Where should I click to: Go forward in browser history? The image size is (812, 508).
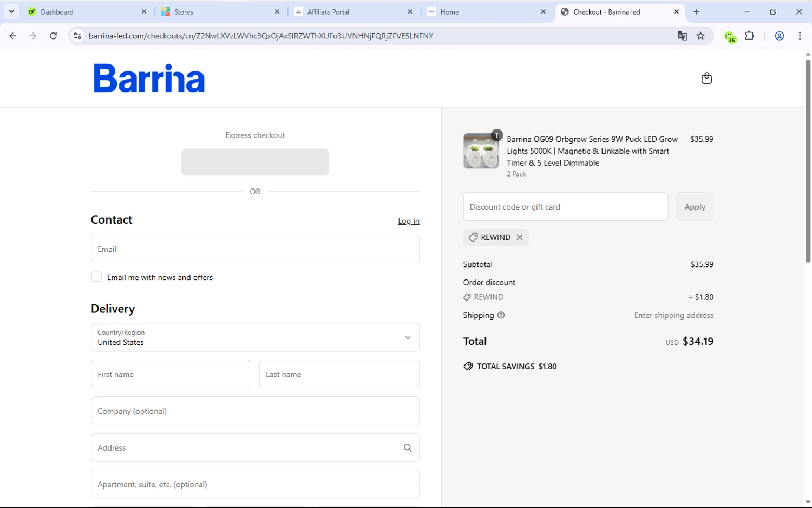(33, 36)
